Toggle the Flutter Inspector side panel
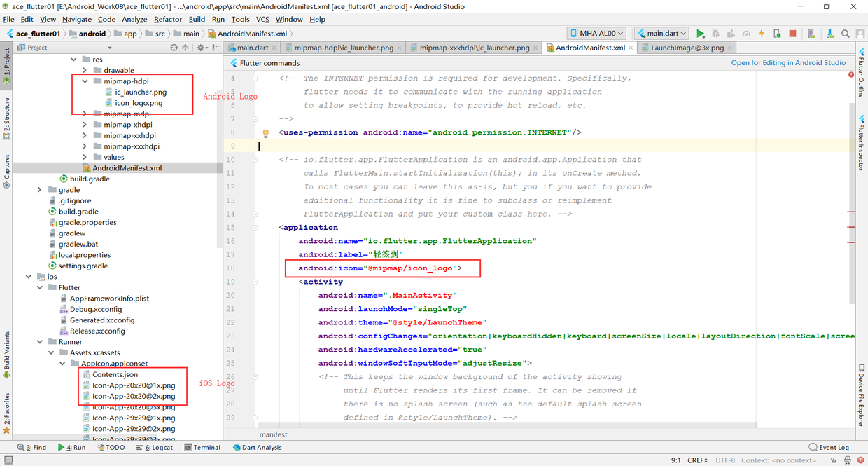This screenshot has height=466, width=868. click(861, 142)
